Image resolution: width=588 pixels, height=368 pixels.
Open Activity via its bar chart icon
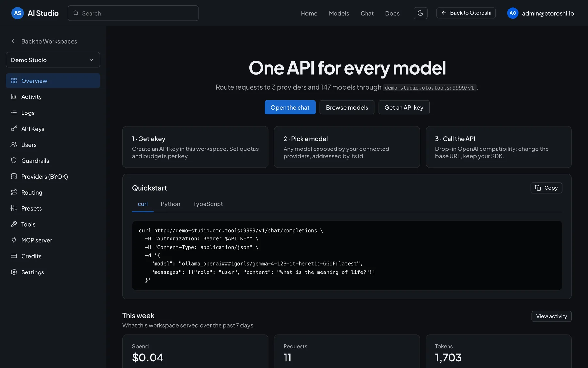[14, 96]
